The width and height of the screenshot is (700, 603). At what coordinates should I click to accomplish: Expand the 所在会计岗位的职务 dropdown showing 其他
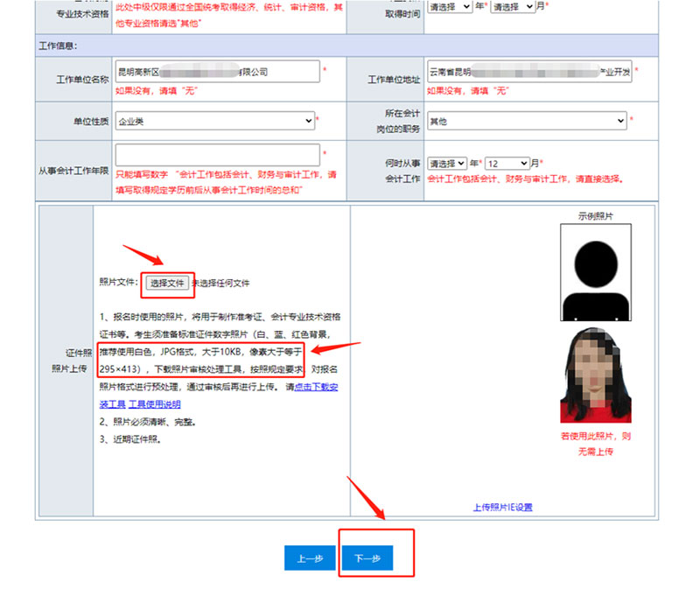click(527, 121)
